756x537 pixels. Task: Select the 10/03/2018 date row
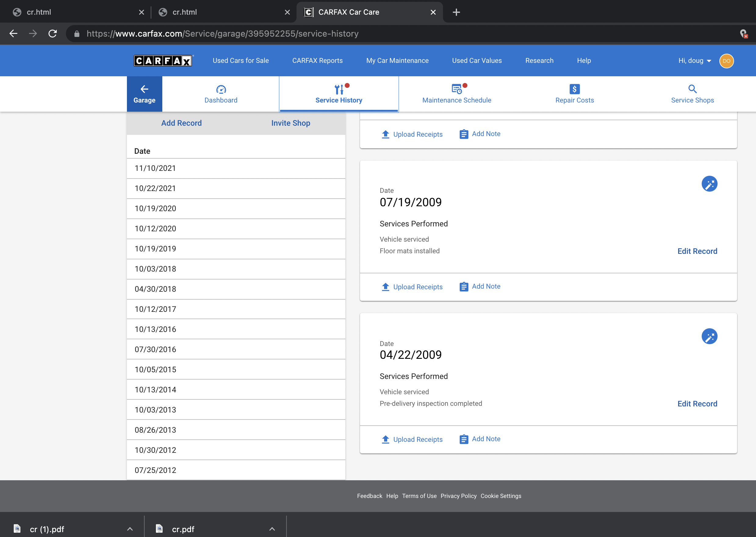tap(236, 269)
